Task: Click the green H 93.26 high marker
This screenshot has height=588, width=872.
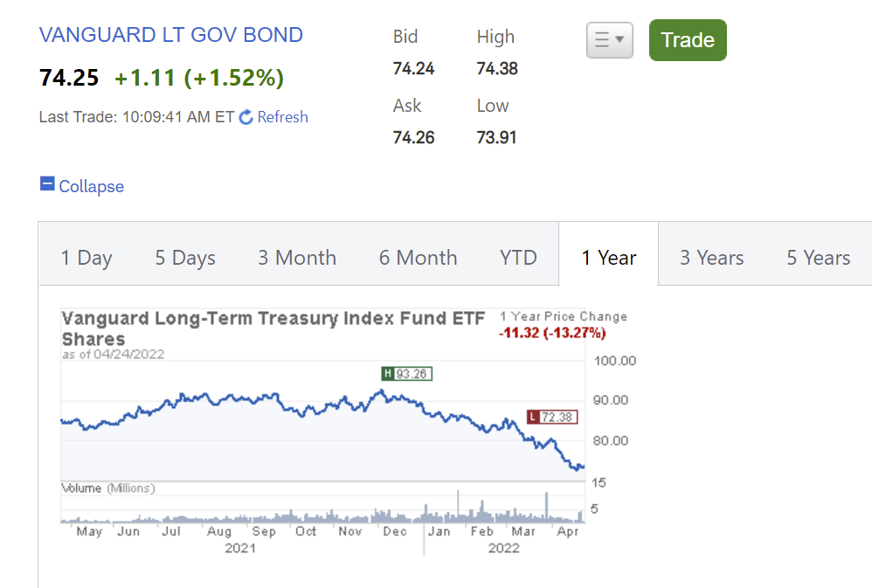Action: pos(407,374)
